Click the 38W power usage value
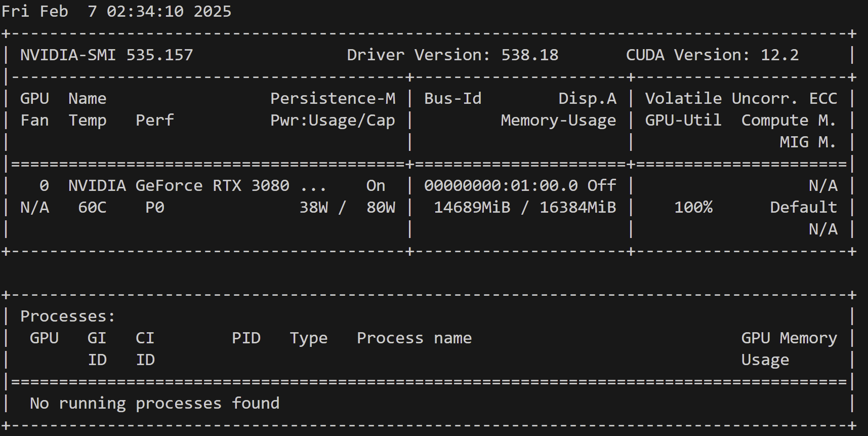Image resolution: width=868 pixels, height=436 pixels. pos(313,208)
